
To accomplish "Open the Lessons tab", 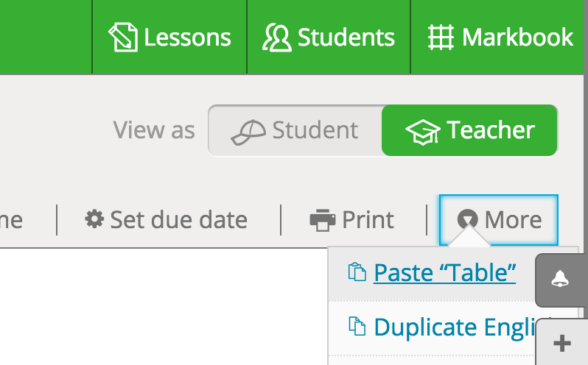I will pos(169,37).
